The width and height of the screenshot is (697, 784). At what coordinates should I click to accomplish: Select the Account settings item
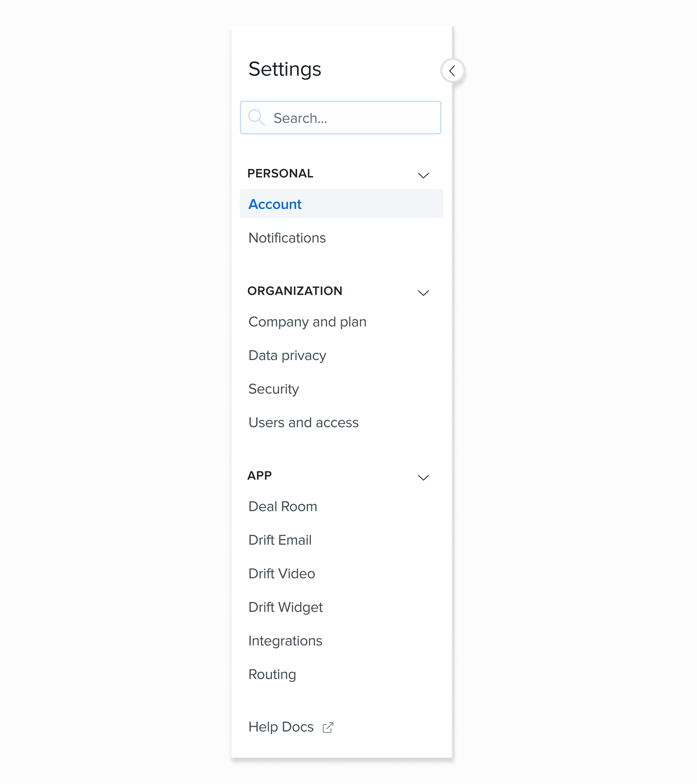pyautogui.click(x=275, y=204)
